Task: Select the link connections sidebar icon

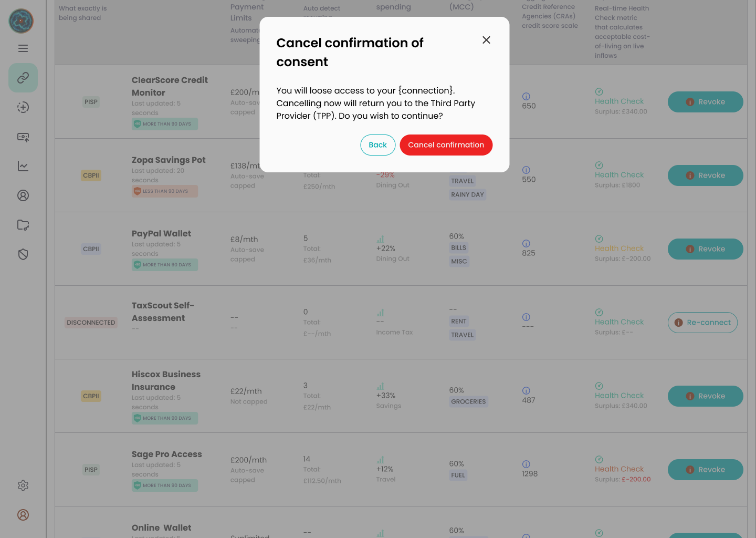Action: [23, 78]
